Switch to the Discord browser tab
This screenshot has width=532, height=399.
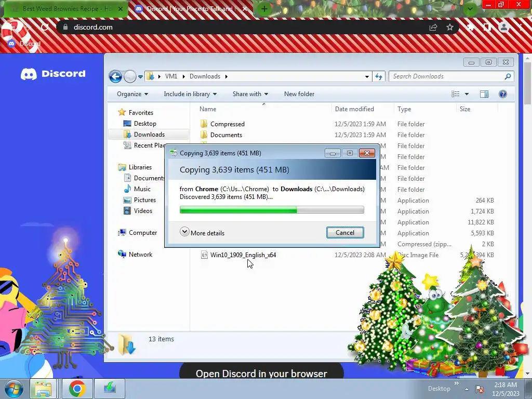point(190,9)
